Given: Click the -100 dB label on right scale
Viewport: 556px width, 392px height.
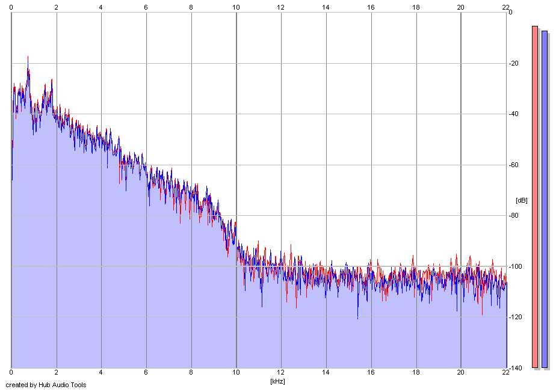Looking at the screenshot, I should 517,266.
